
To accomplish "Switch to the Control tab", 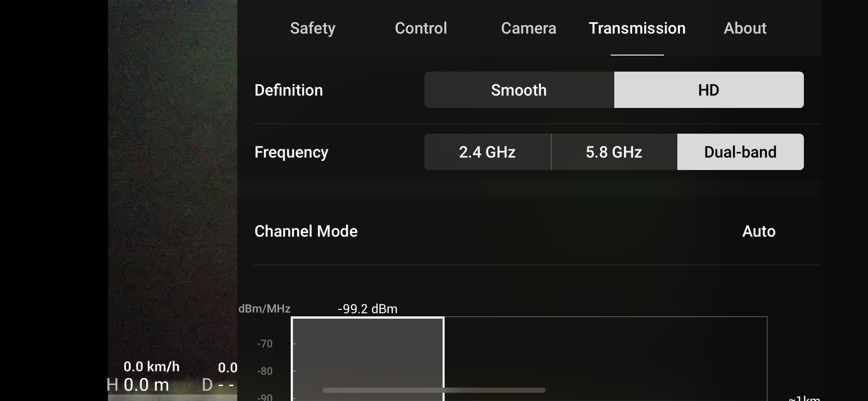I will [421, 28].
